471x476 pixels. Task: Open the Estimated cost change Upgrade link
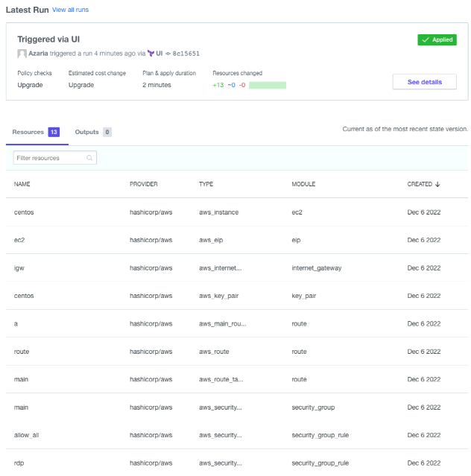tap(81, 85)
